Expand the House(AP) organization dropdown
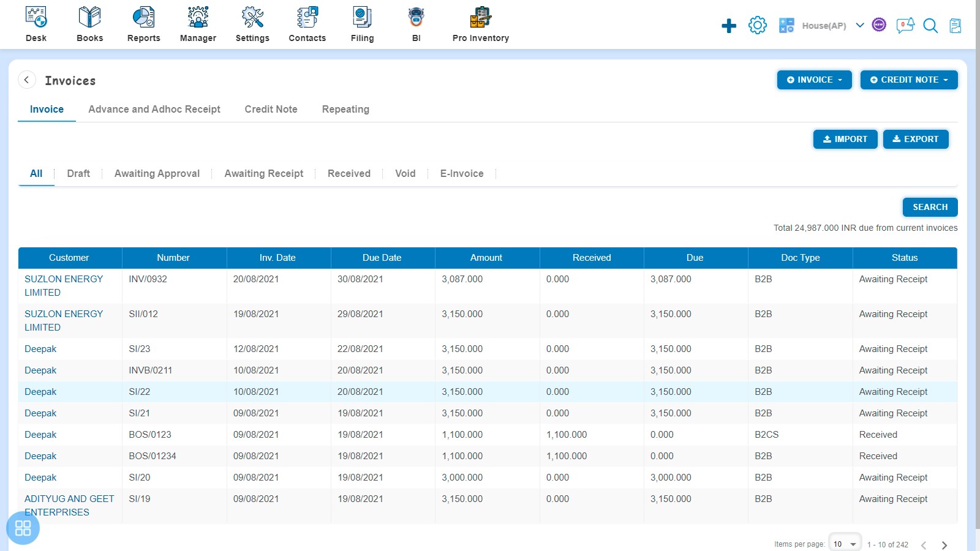The image size is (980, 551). 860,25
